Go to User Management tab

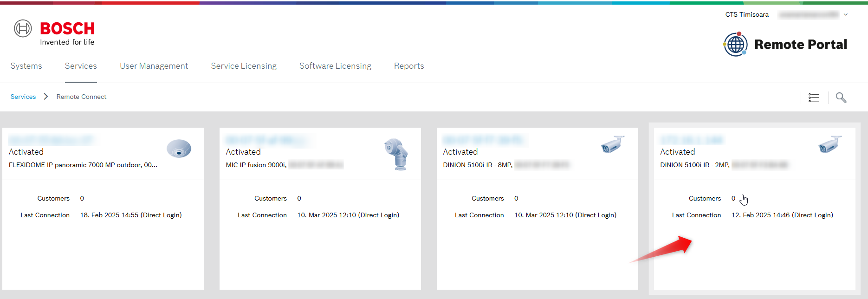pos(154,66)
